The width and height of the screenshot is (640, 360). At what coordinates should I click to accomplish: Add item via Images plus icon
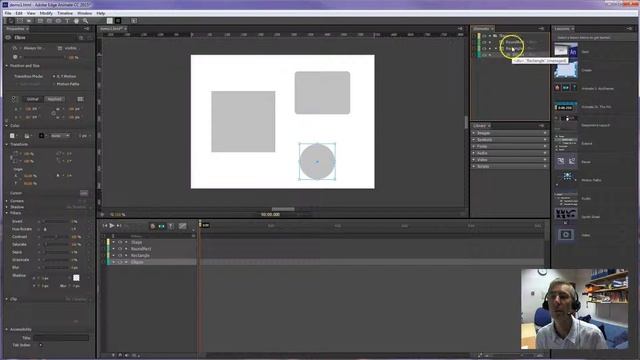click(x=545, y=133)
